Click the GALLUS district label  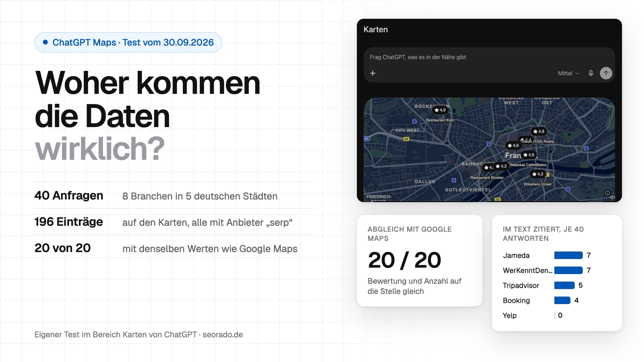[x=425, y=181]
